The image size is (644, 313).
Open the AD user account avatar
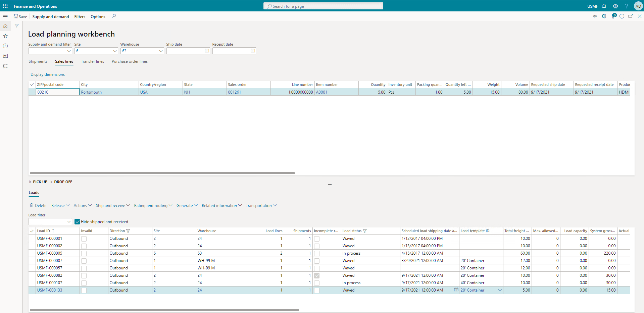[638, 6]
